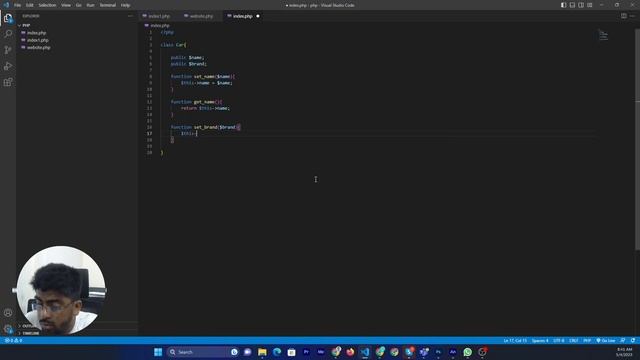Change encoding via UTF-8 status item
The width and height of the screenshot is (640, 360).
pos(559,340)
